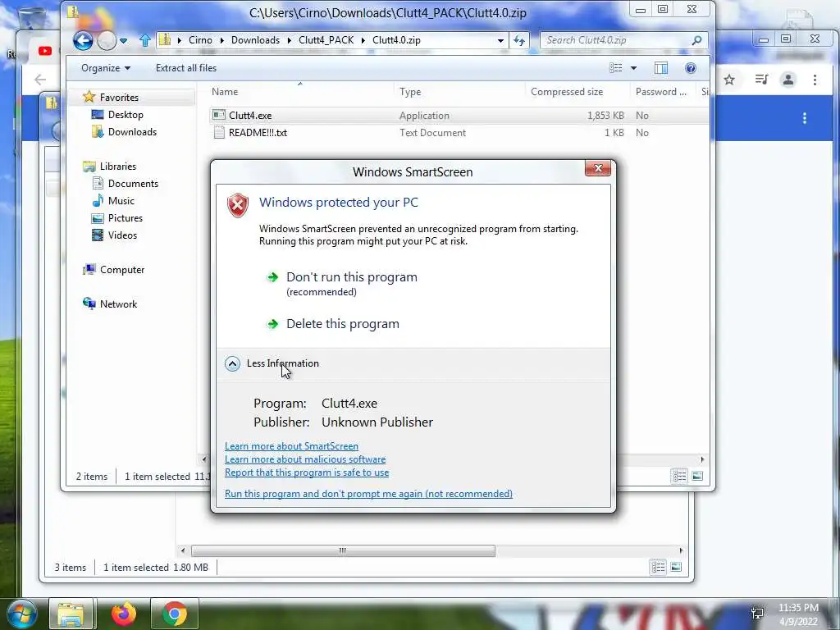The width and height of the screenshot is (840, 630).
Task: Sort by the Type column header
Action: [410, 92]
